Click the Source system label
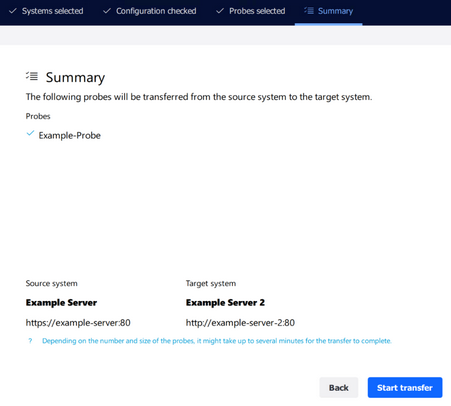Screen dimensions: 451x406 [52, 283]
